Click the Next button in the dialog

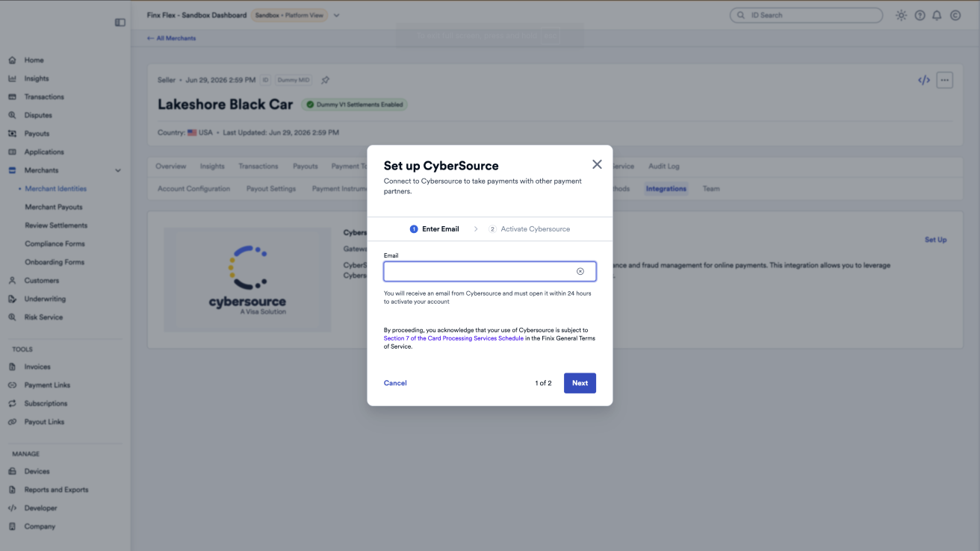(580, 383)
